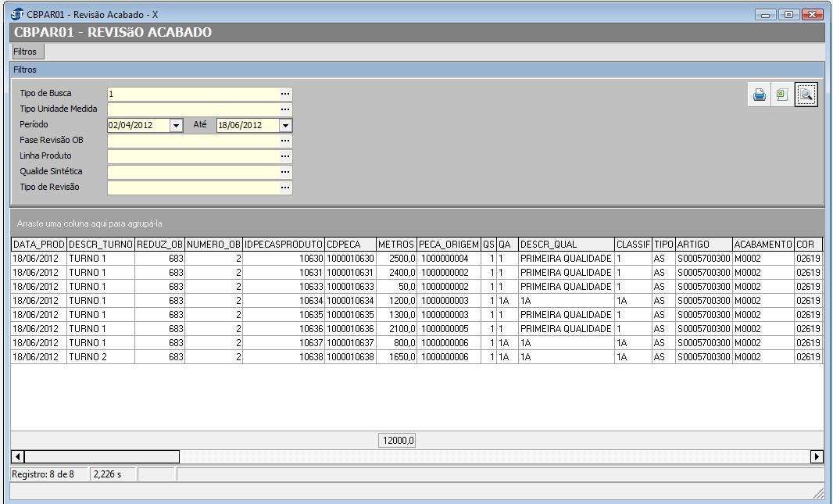The width and height of the screenshot is (833, 504).
Task: Open the Filtros menu tab
Action: pos(25,52)
